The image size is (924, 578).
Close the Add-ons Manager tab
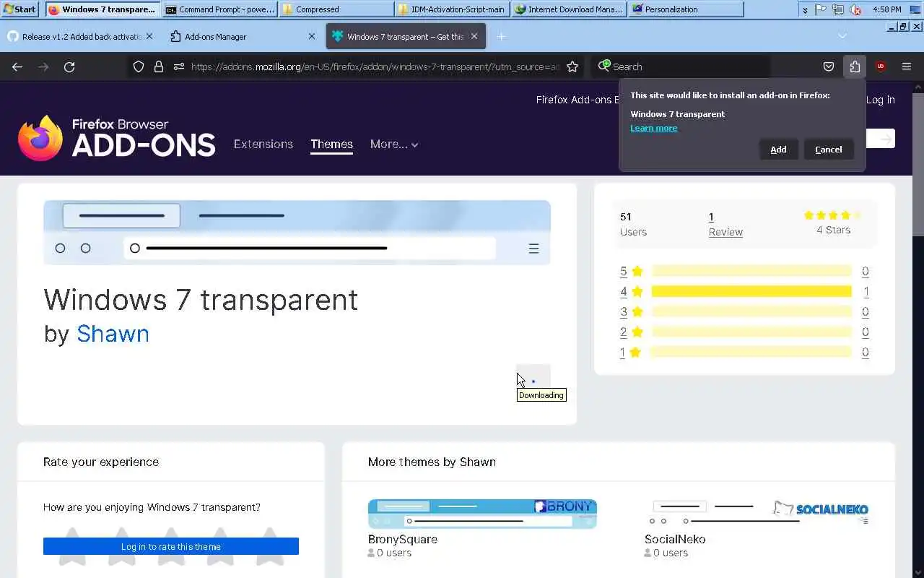point(312,36)
